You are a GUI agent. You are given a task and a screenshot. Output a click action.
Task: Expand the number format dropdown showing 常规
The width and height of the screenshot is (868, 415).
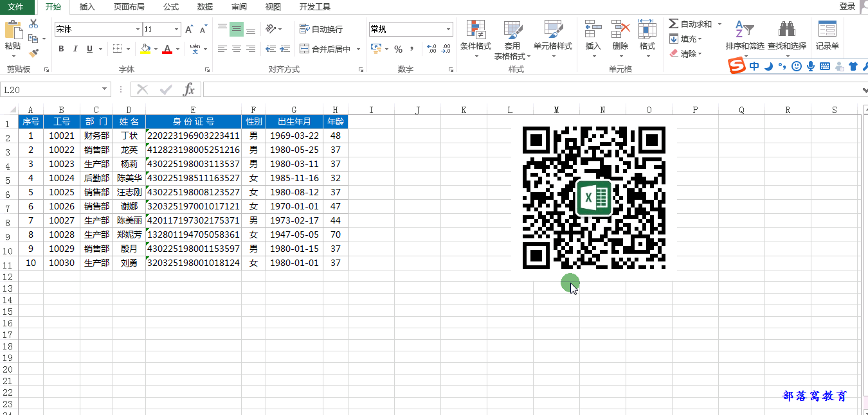pyautogui.click(x=449, y=29)
